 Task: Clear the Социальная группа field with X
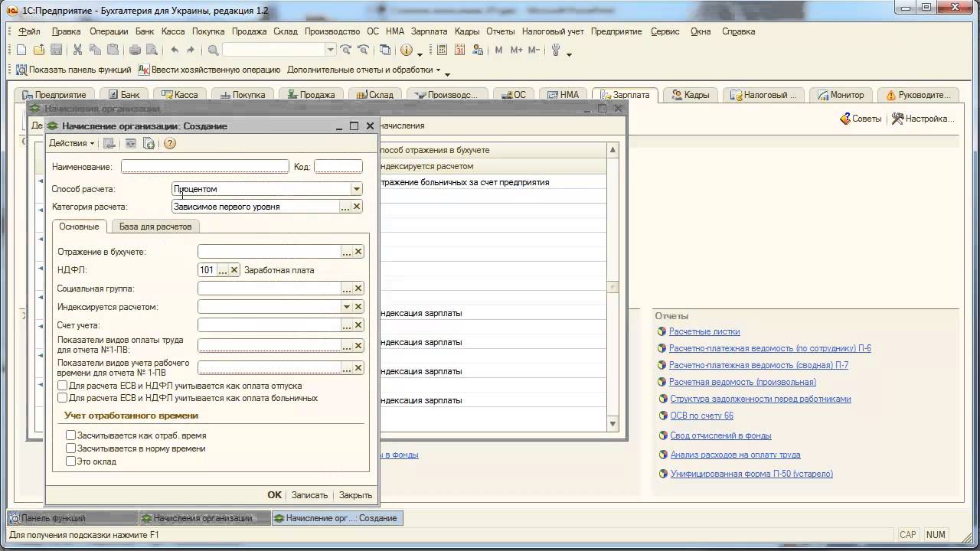click(358, 289)
